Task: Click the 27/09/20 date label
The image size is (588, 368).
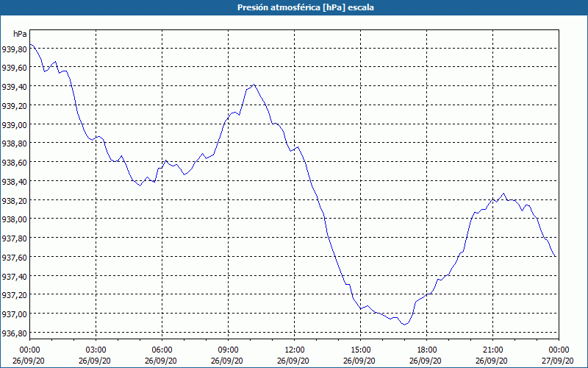Action: pos(559,361)
